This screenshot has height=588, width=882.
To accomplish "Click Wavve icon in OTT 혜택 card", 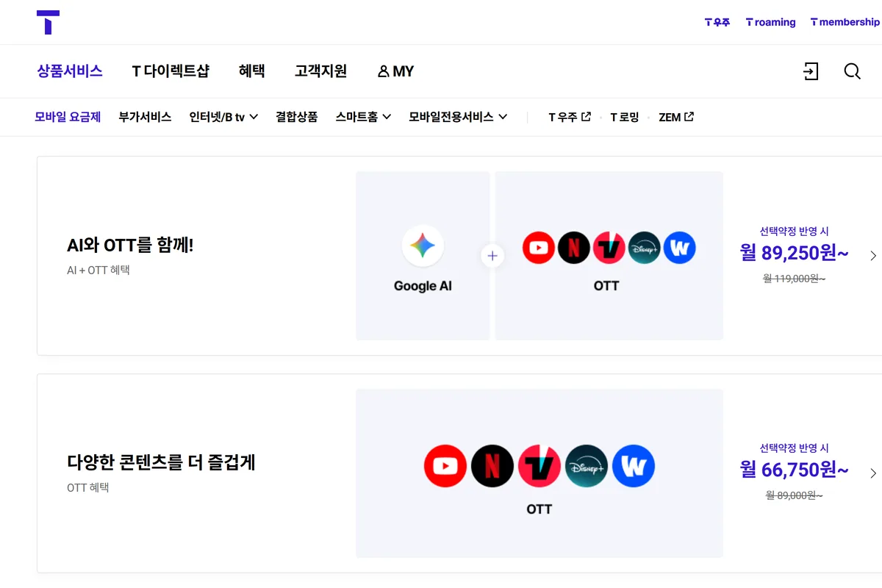I will click(634, 466).
